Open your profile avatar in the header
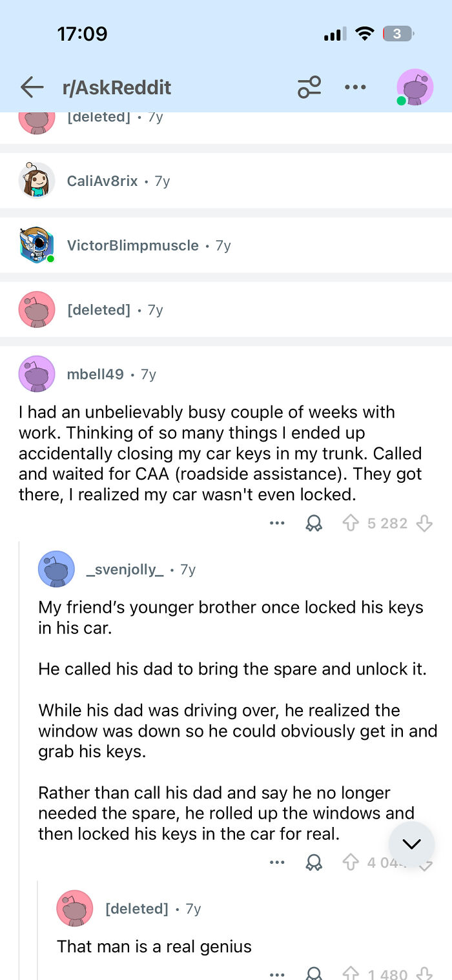The width and height of the screenshot is (452, 980). pyautogui.click(x=415, y=87)
